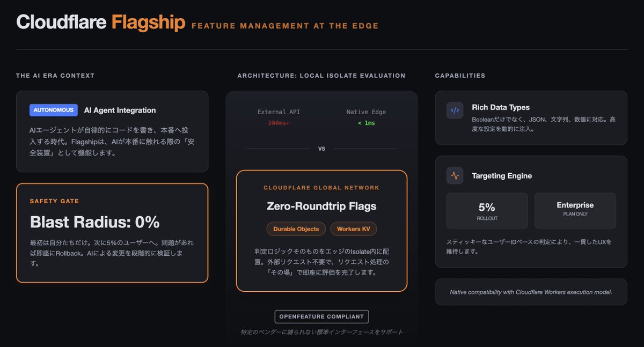Screen dimensions: 644x347
Task: Click the vs separator text
Action: pyautogui.click(x=321, y=149)
